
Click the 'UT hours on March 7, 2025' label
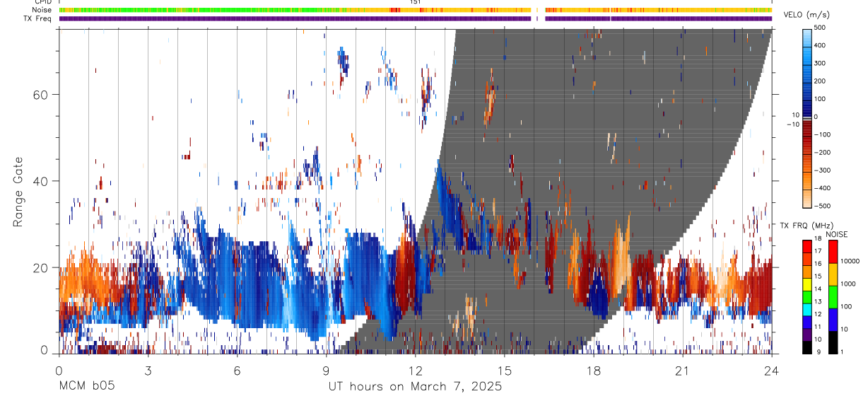415,387
